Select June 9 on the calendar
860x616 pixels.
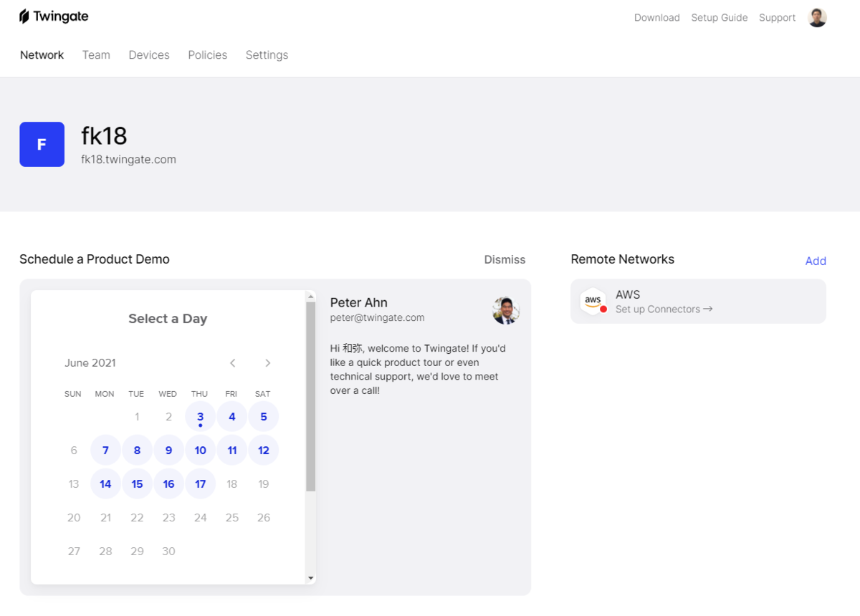coord(168,451)
